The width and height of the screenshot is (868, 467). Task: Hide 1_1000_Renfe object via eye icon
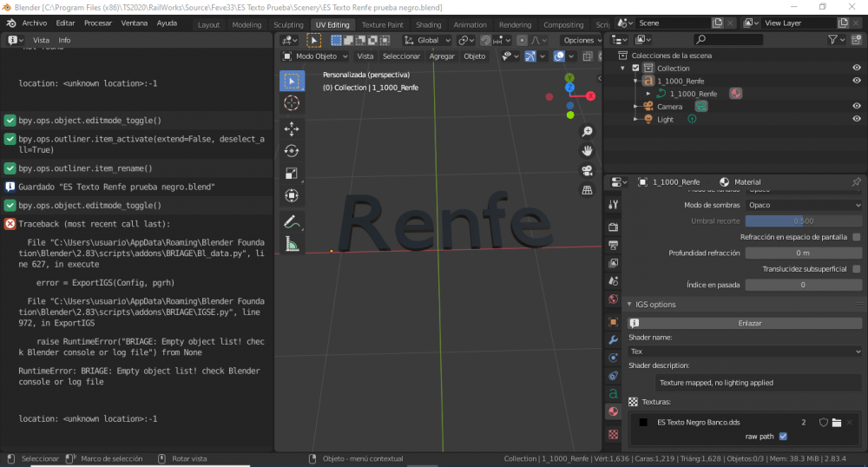[x=857, y=80]
